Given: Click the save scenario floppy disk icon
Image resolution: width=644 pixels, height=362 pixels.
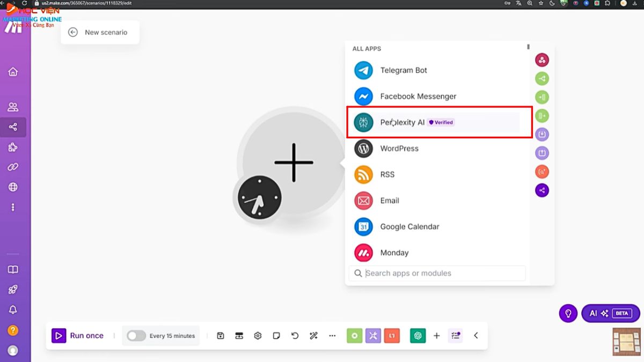Looking at the screenshot, I should 221,336.
